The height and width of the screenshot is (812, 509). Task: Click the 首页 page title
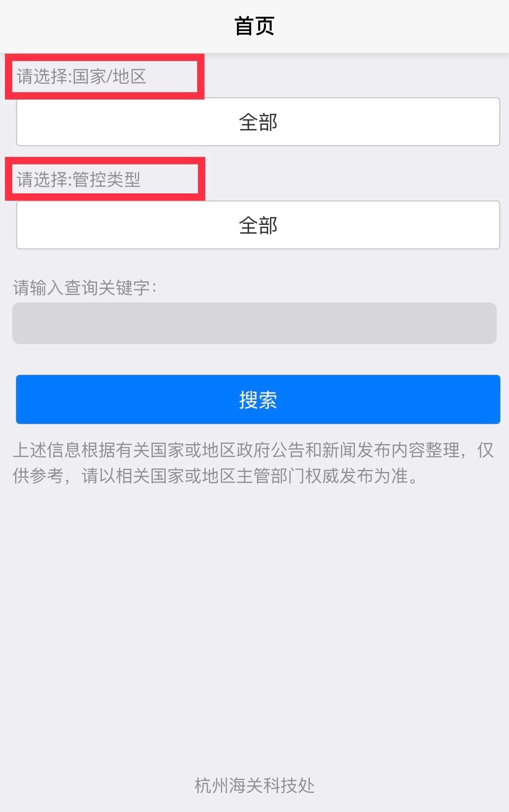(254, 26)
